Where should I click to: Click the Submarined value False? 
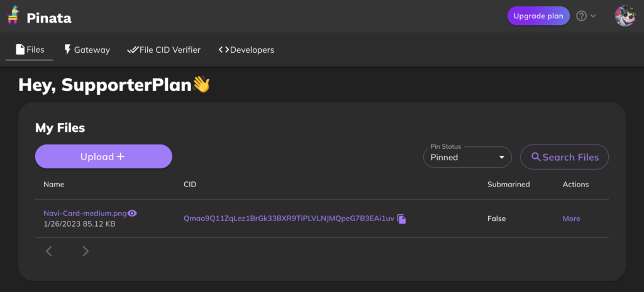pyautogui.click(x=497, y=219)
